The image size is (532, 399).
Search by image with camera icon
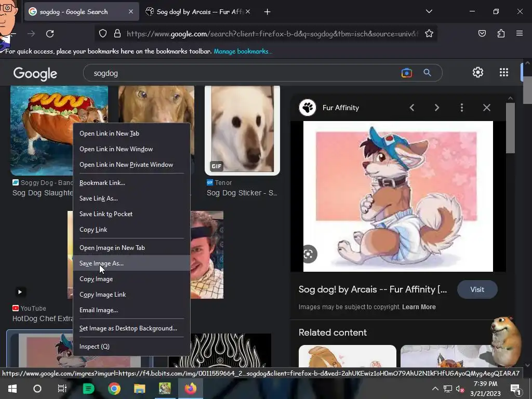pos(406,73)
